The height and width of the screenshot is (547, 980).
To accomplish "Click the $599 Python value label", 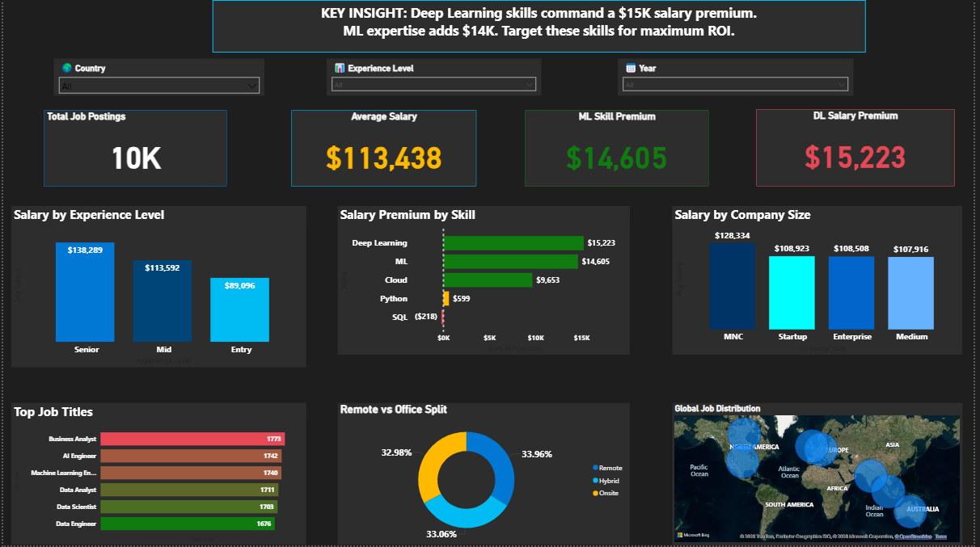I will point(461,298).
